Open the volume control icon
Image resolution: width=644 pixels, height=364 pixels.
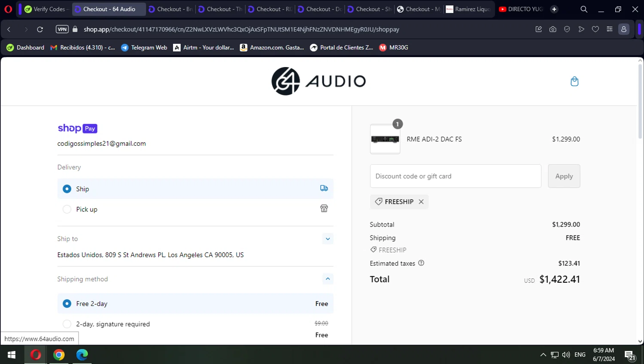tap(566, 355)
